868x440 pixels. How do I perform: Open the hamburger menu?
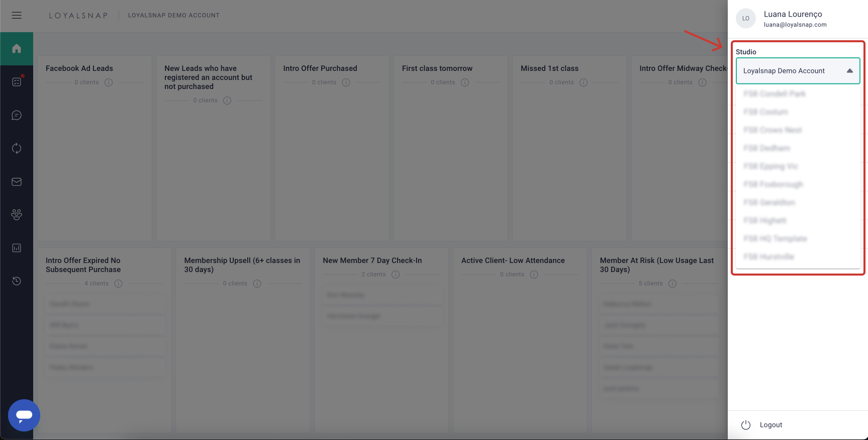17,15
